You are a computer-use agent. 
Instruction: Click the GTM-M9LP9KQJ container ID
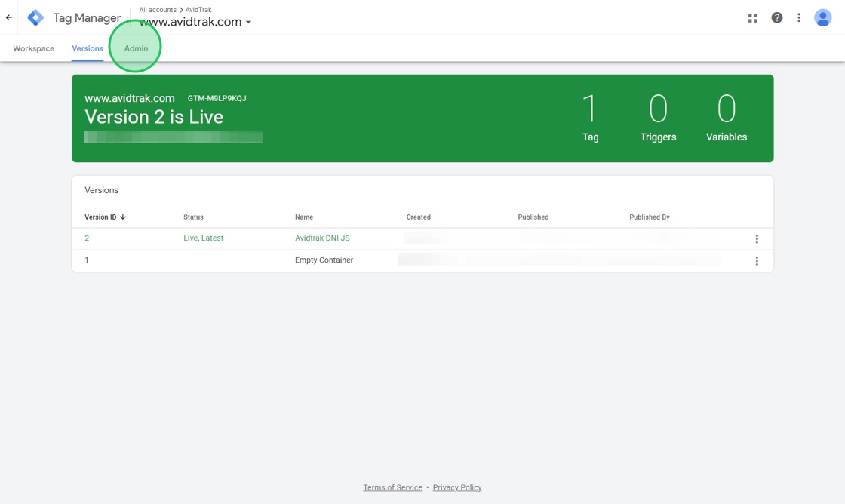tap(217, 98)
